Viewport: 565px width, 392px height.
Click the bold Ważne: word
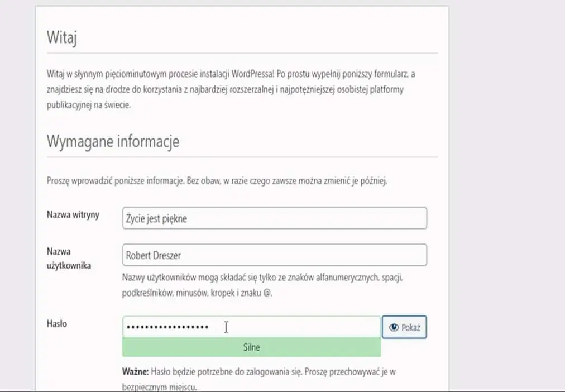pos(135,371)
